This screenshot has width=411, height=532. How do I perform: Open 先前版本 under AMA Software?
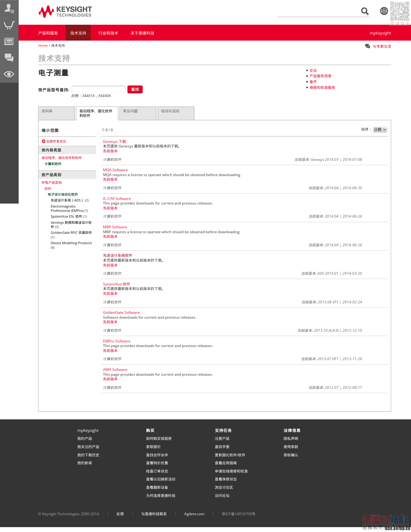coord(110,379)
